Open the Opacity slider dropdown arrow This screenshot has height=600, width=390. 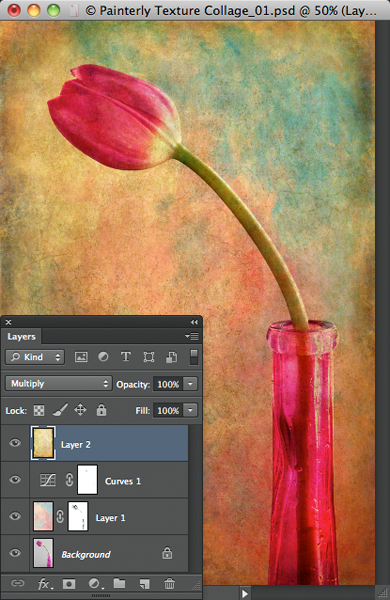(x=191, y=384)
